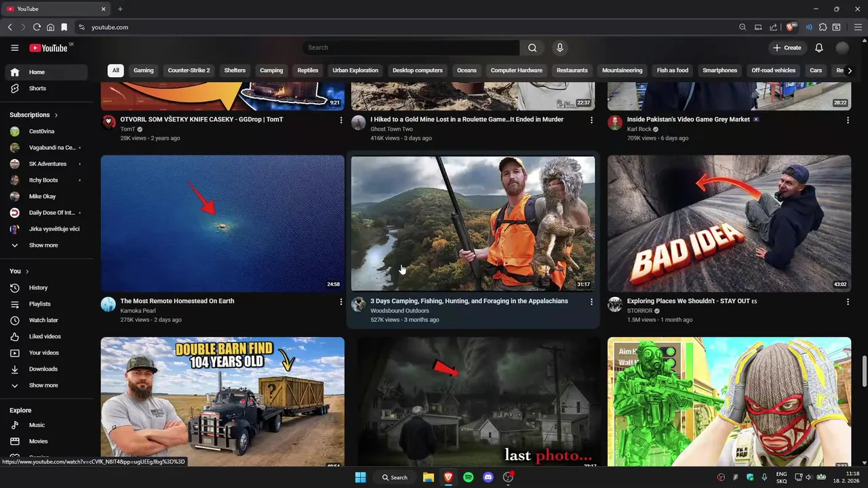Click the YouTube logo

tap(49, 47)
